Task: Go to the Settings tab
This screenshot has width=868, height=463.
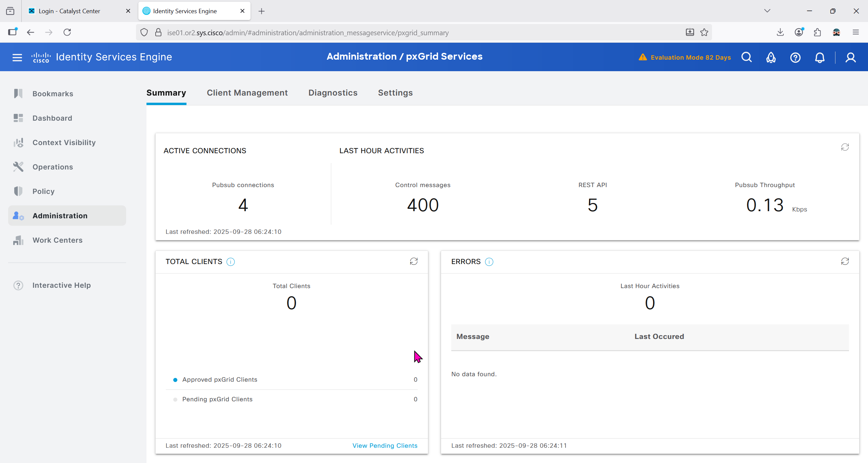Action: (395, 93)
